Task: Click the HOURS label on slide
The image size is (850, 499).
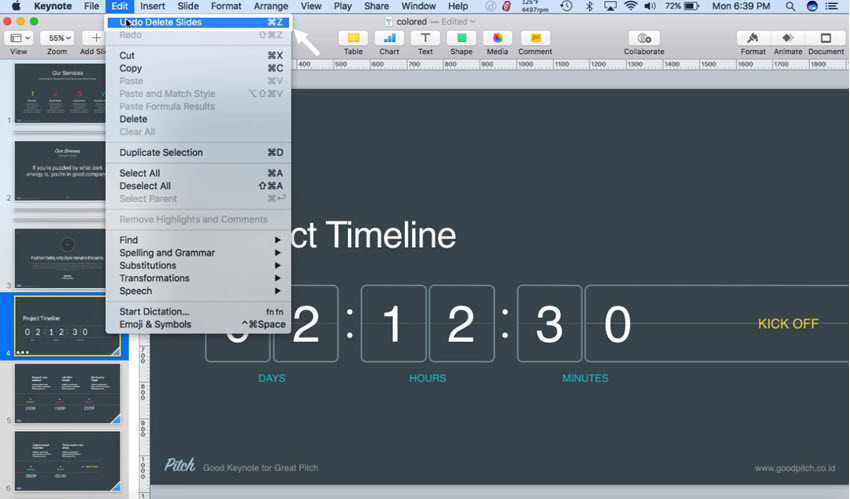Action: pos(428,378)
